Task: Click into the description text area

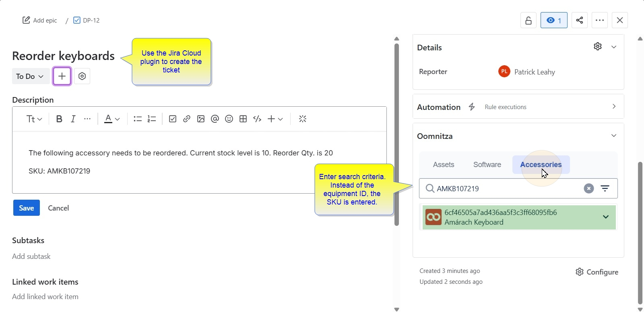Action: (199, 162)
